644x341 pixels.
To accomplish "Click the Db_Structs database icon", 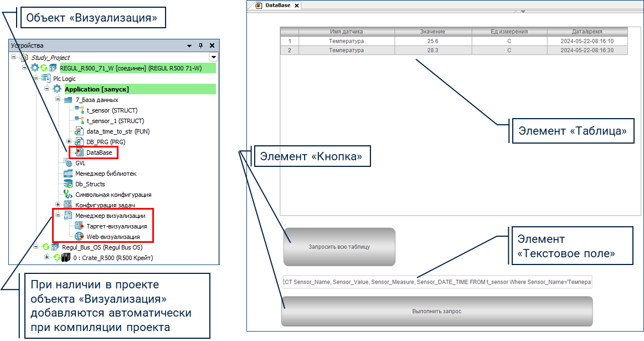I will (68, 184).
